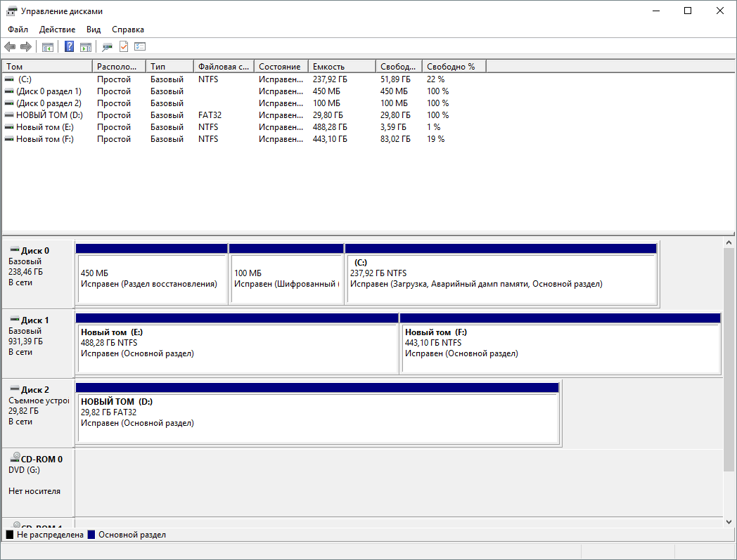Open the Действие menu
This screenshot has height=560, width=737.
point(58,30)
